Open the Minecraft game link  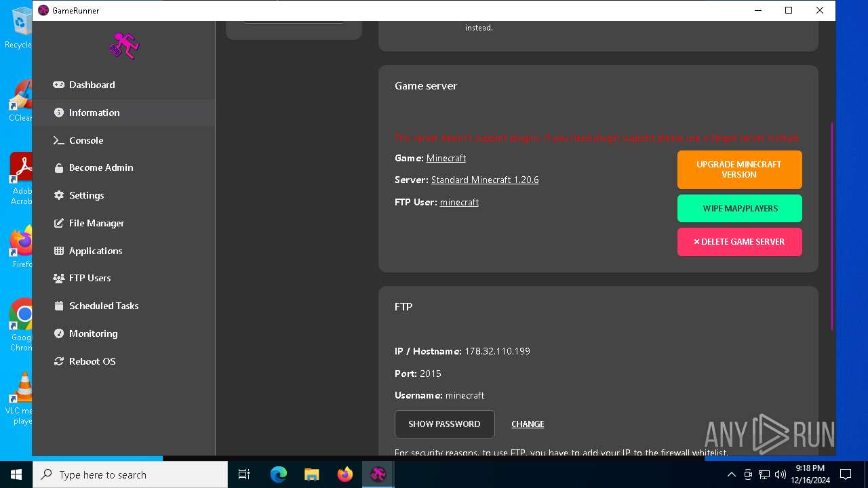[446, 158]
